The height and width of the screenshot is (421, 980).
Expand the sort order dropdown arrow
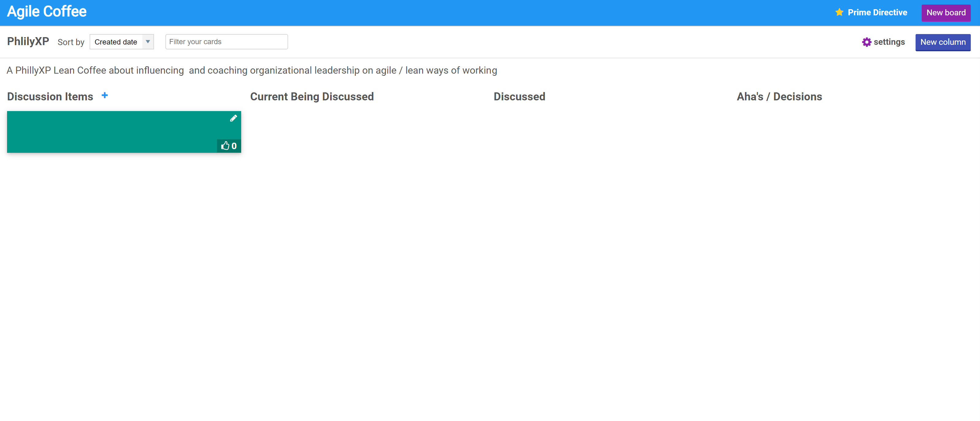point(147,42)
